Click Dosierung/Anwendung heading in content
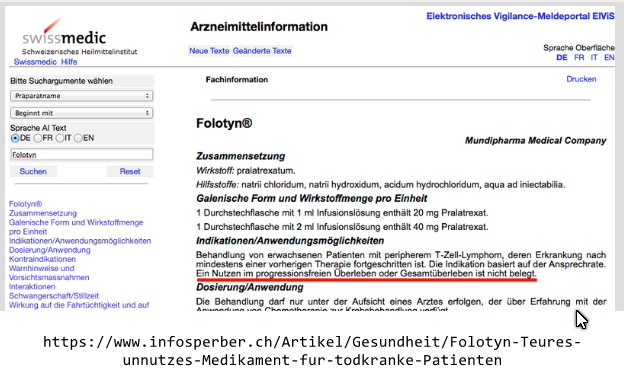This screenshot has height=391, width=624. pos(250,287)
